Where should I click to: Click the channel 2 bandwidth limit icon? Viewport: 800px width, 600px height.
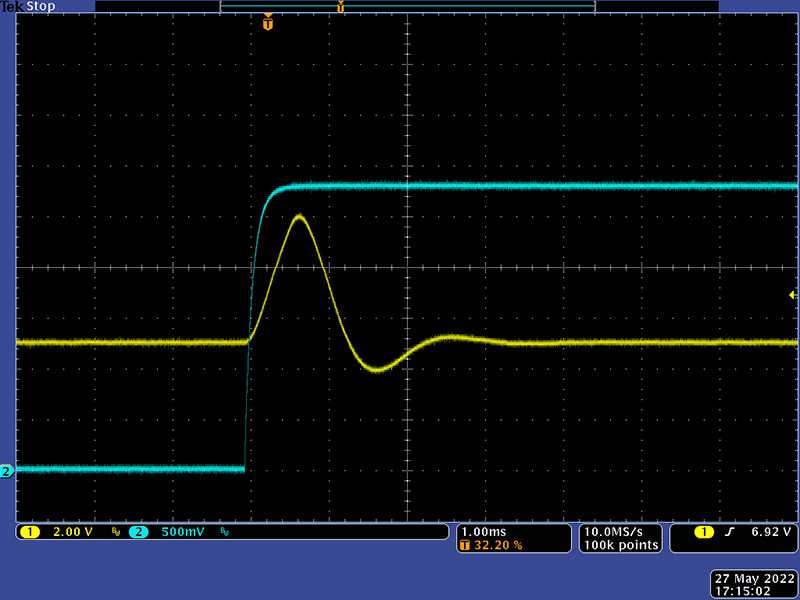[x=224, y=533]
